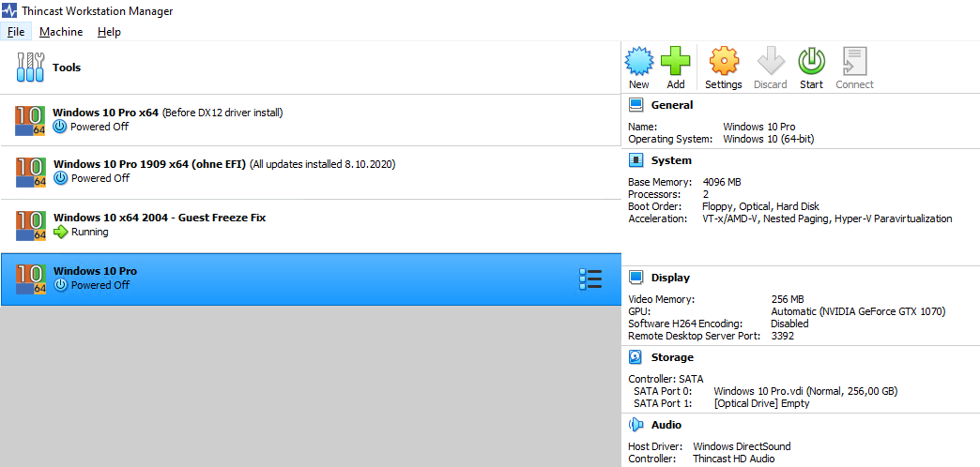The image size is (980, 467).
Task: Click snapshot text "(Before DX12 driver install)"
Action: pos(223,113)
